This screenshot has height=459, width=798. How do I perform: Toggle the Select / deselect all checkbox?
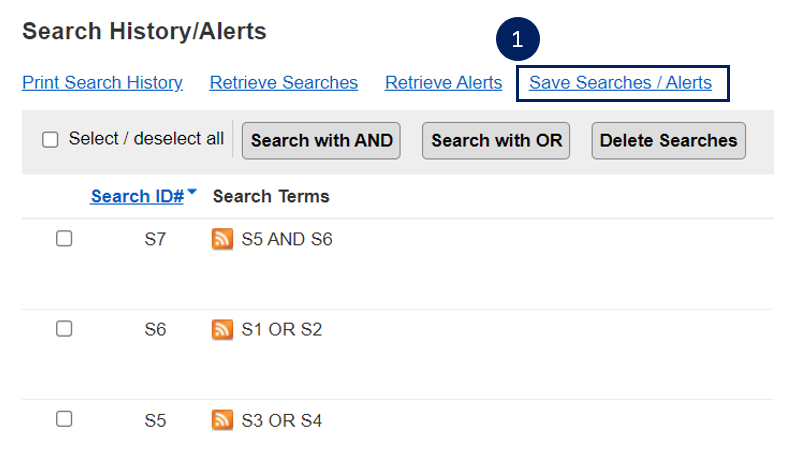click(50, 139)
